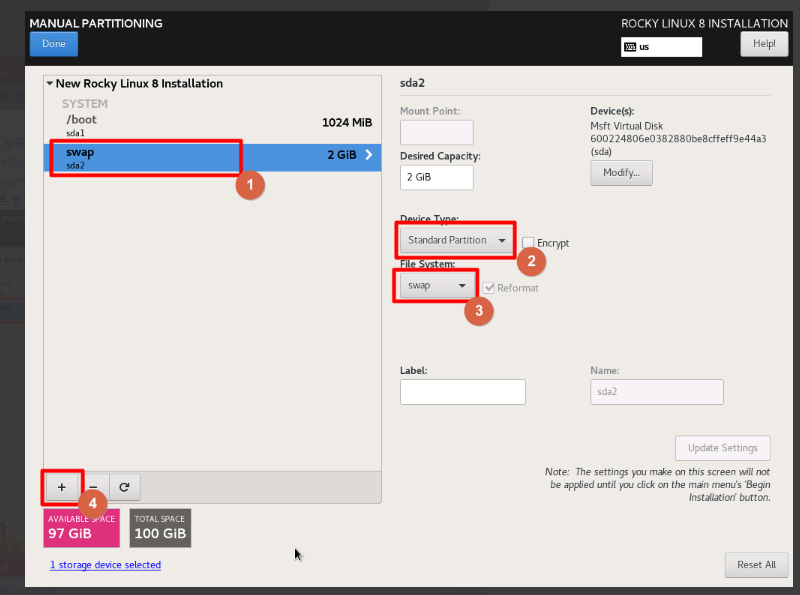Click the add mount point plus button
The image size is (800, 595).
coord(62,487)
